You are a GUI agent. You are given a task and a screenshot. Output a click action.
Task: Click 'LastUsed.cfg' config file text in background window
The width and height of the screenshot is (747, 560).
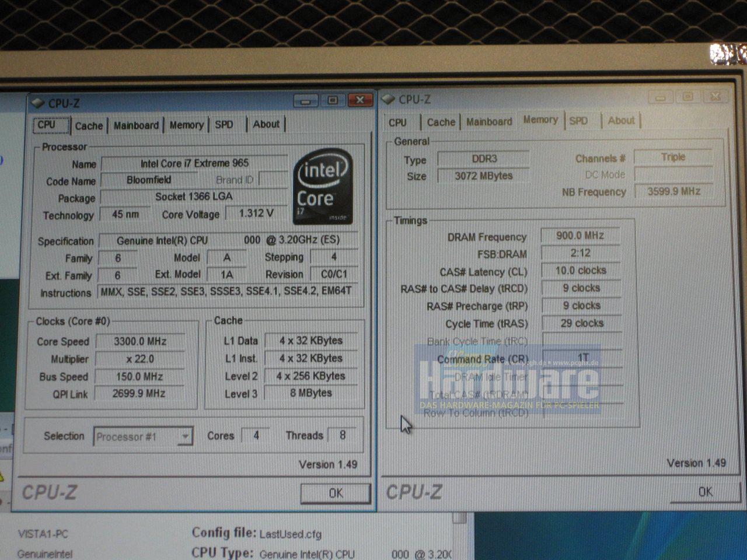(290, 534)
